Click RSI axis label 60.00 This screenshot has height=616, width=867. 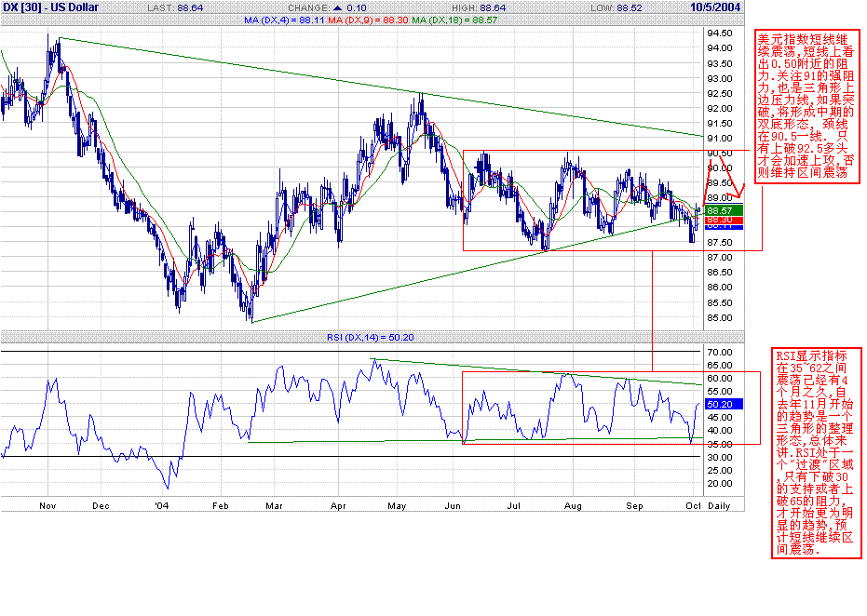click(x=719, y=379)
